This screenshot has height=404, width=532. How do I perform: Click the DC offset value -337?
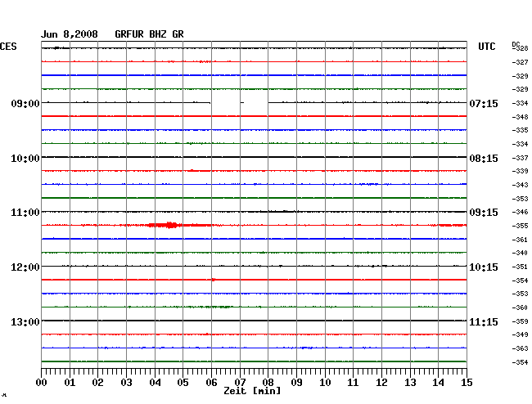pyautogui.click(x=520, y=158)
